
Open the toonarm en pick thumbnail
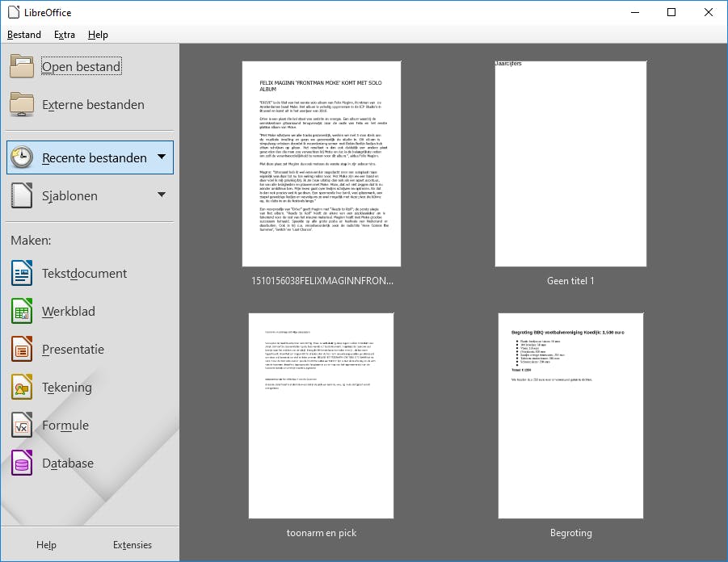point(322,416)
